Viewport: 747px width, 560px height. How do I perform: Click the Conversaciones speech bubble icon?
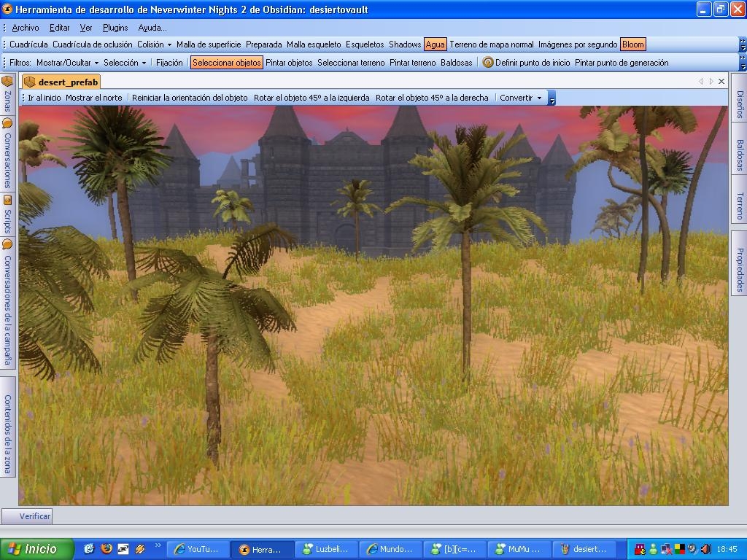[7, 123]
